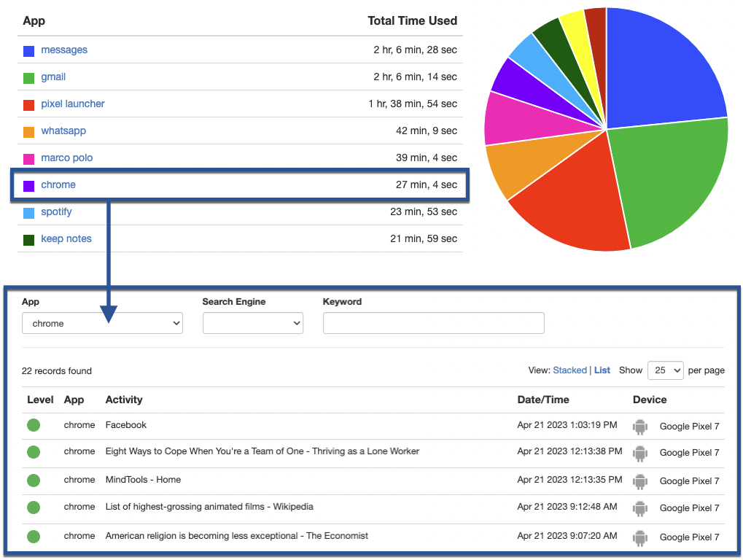Switch to the Stacked view
The width and height of the screenshot is (743, 560).
tap(569, 370)
